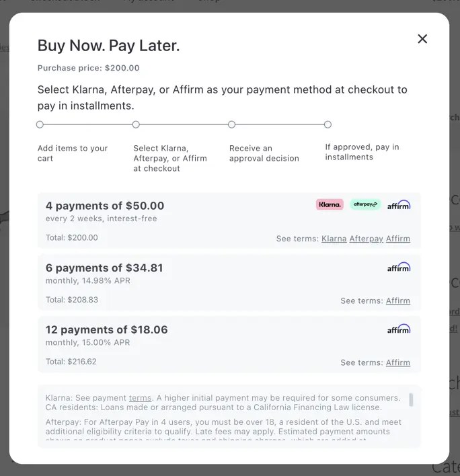
Task: Click the last step circle for installments
Action: [x=328, y=124]
